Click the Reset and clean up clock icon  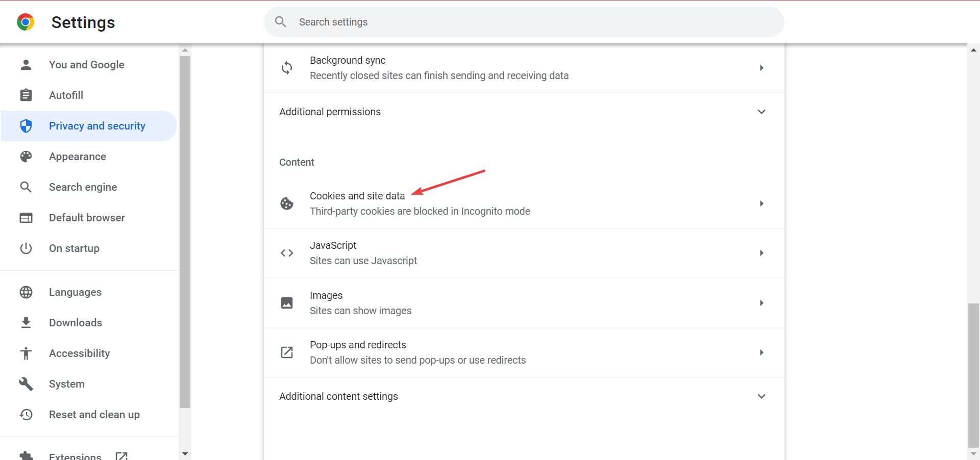[26, 415]
